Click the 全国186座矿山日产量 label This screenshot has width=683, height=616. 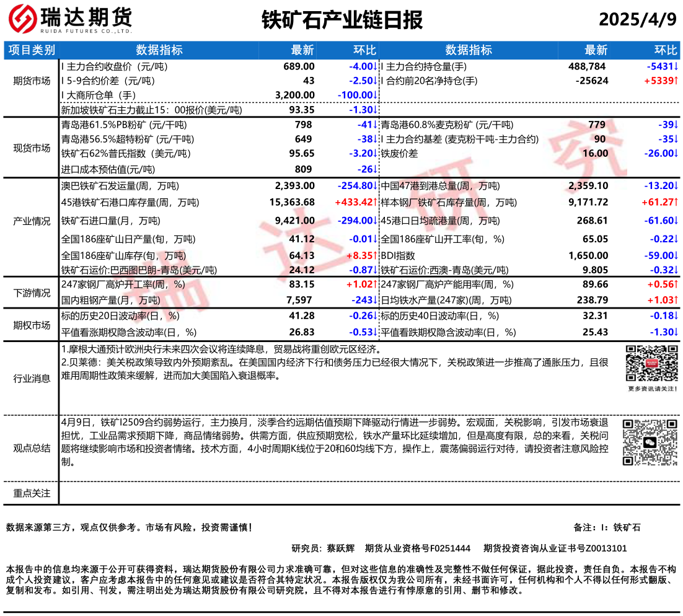click(128, 239)
